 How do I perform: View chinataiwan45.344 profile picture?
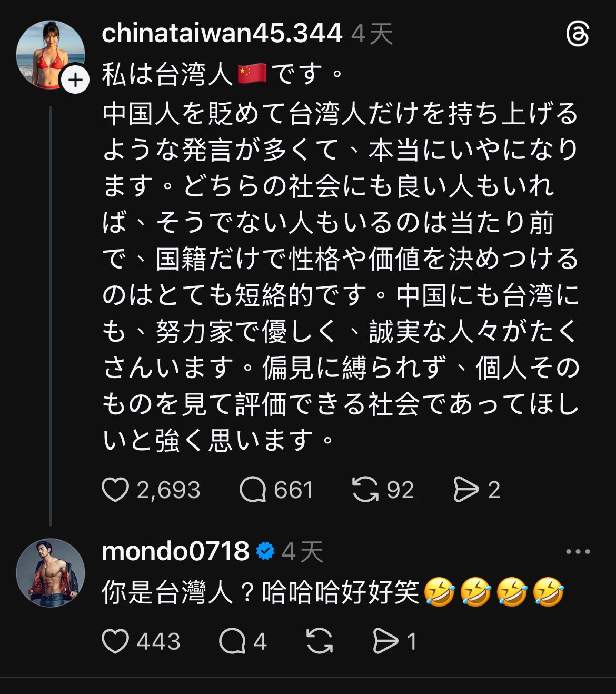[49, 54]
